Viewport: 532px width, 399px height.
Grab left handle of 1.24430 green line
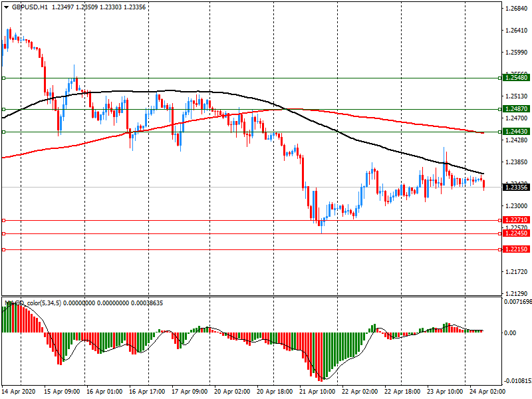click(4, 132)
